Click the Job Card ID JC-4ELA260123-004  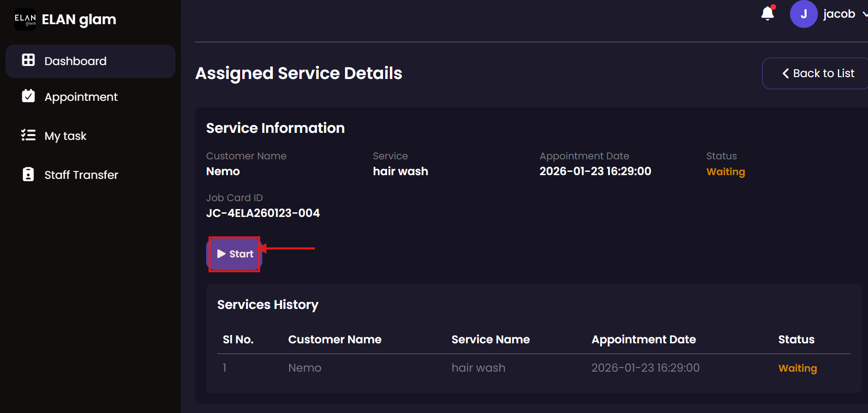point(263,213)
